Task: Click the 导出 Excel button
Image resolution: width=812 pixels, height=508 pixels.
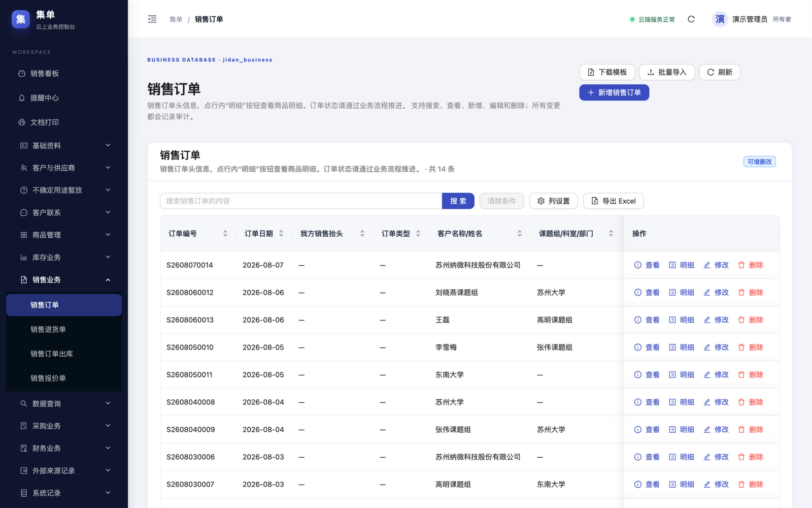Action: coord(614,201)
